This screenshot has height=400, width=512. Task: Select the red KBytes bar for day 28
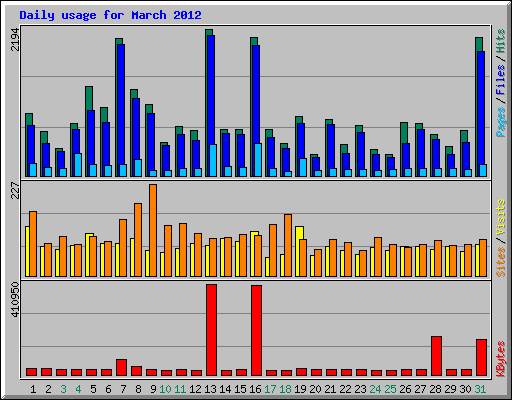(436, 356)
